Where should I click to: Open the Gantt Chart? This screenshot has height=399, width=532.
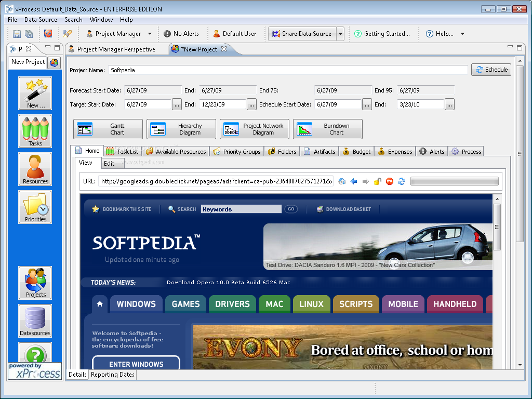(108, 129)
